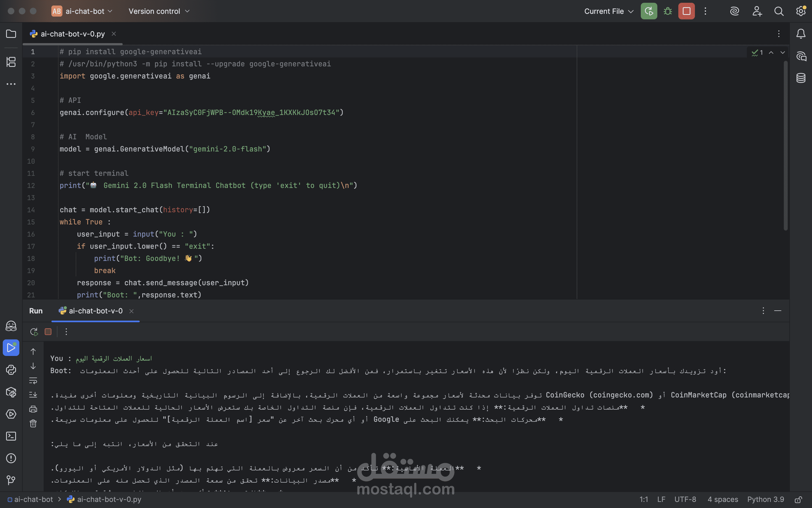
Task: Open Run tool window options three-dot menu
Action: pyautogui.click(x=763, y=311)
